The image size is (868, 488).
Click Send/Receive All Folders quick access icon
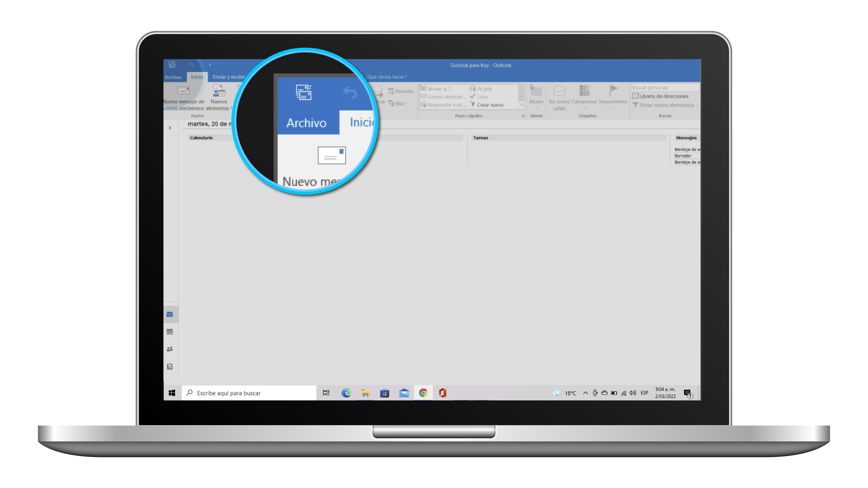172,65
